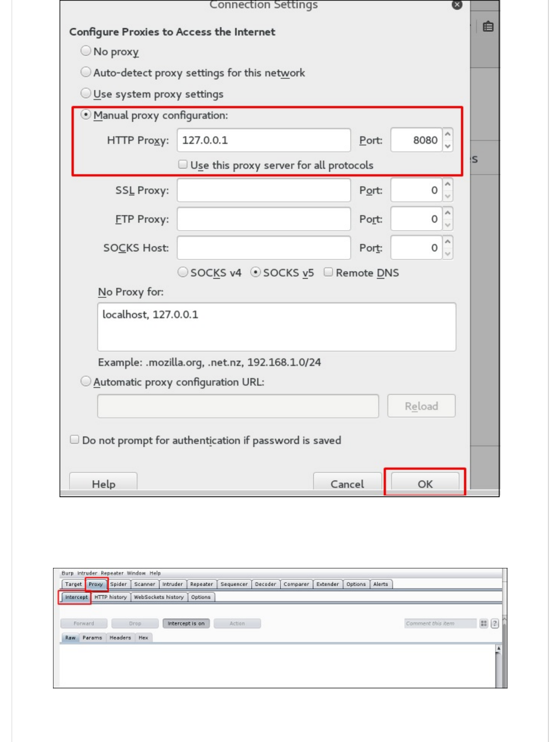Viewport: 560px width, 742px height.
Task: Click the FTP Proxy port field
Action: (417, 219)
